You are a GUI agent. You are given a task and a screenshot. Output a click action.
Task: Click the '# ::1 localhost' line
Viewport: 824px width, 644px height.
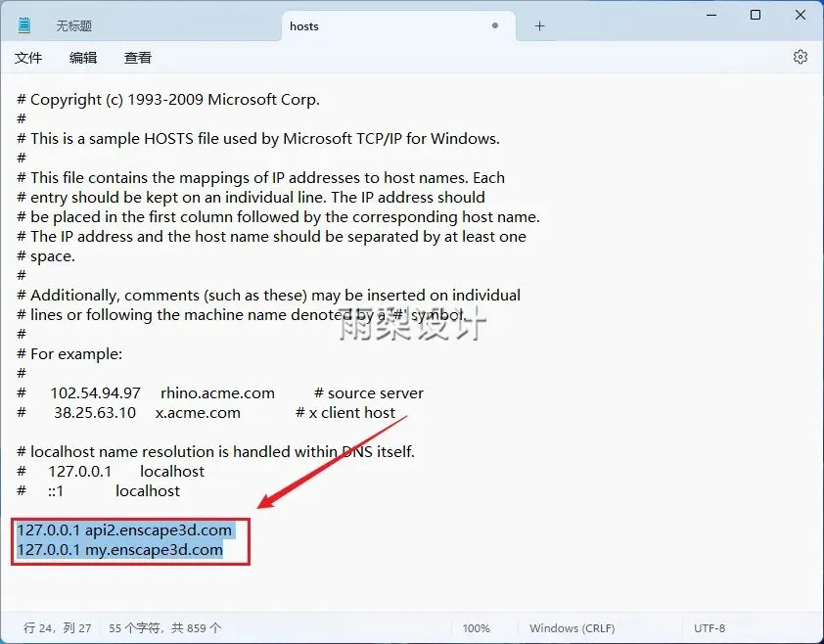(98, 491)
